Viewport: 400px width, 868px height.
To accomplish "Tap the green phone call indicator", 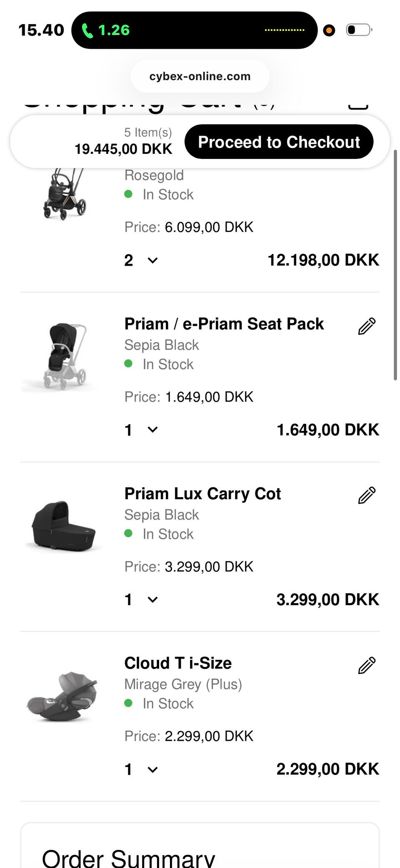I will (x=106, y=30).
